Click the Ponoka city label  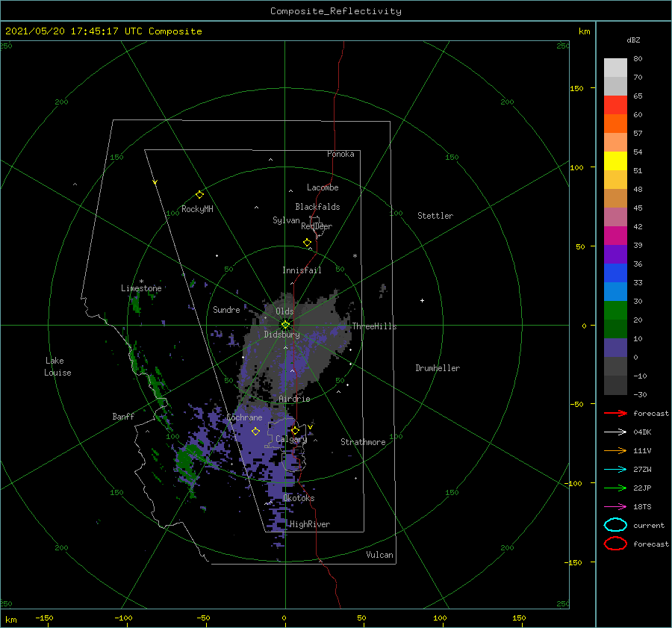point(340,154)
